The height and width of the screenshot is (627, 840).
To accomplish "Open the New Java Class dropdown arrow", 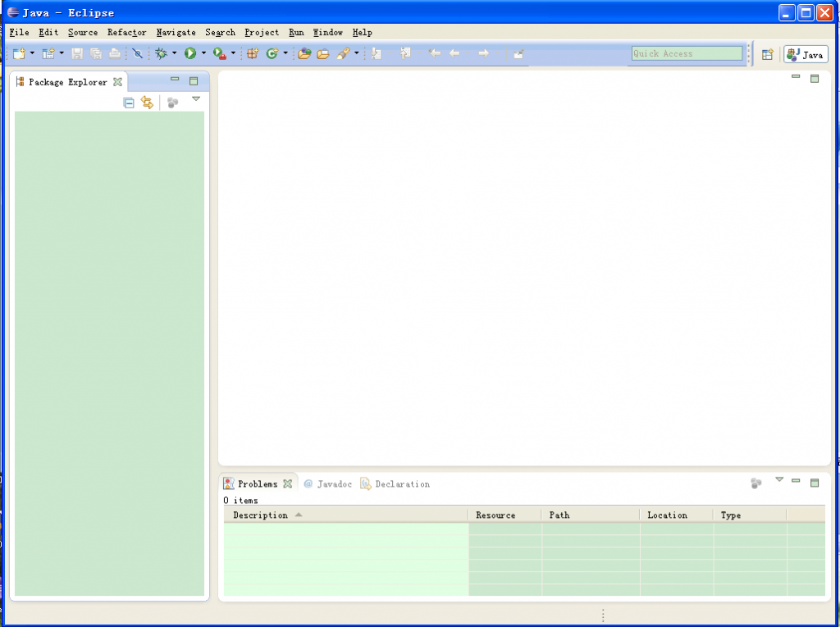I will (x=285, y=53).
